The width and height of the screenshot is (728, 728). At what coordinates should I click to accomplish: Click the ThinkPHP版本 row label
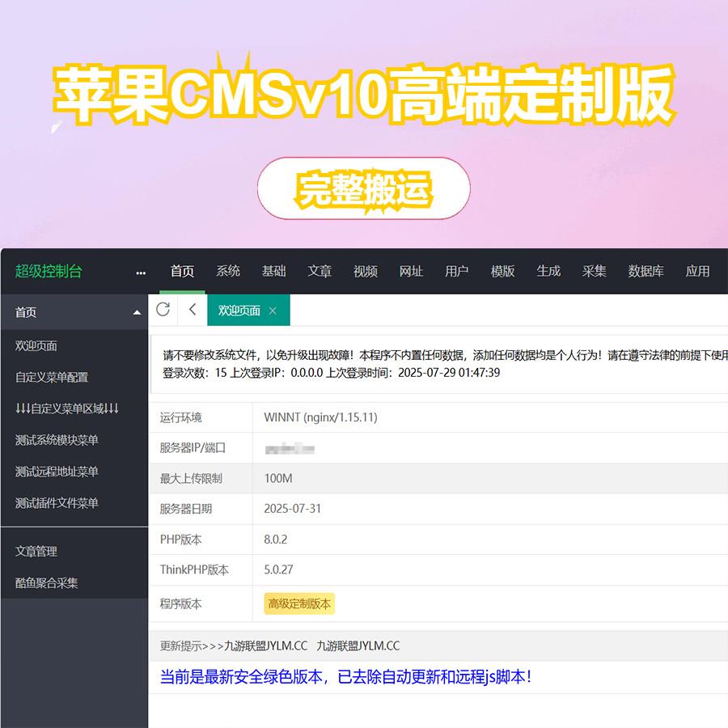[x=194, y=570]
